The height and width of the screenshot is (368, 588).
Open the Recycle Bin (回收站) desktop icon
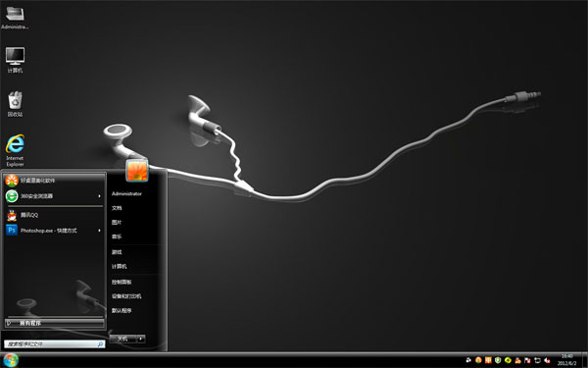[x=15, y=104]
